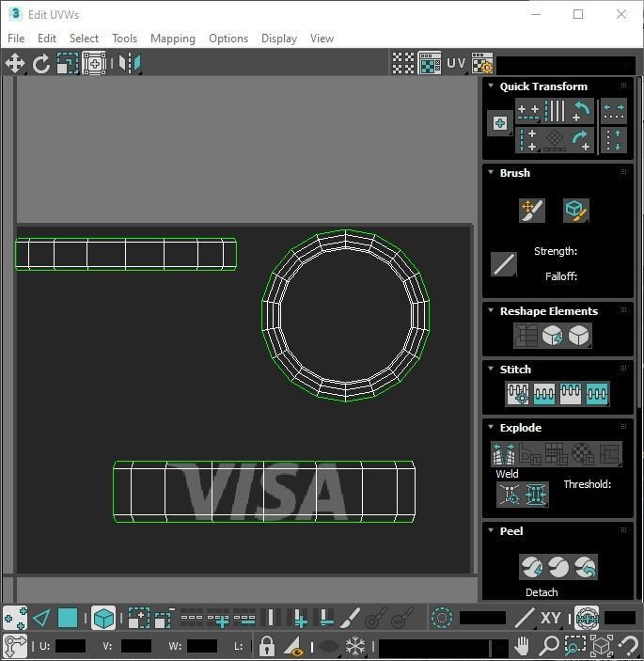This screenshot has width=644, height=661.
Task: Open the Tools menu
Action: (x=124, y=39)
